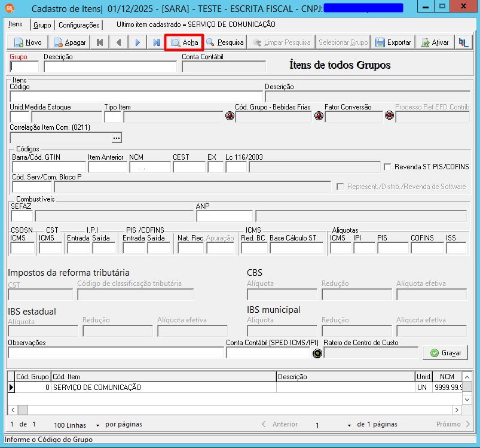Screen dimensions: 480x448
Task: Open the page number dropdown
Action: 349,425
